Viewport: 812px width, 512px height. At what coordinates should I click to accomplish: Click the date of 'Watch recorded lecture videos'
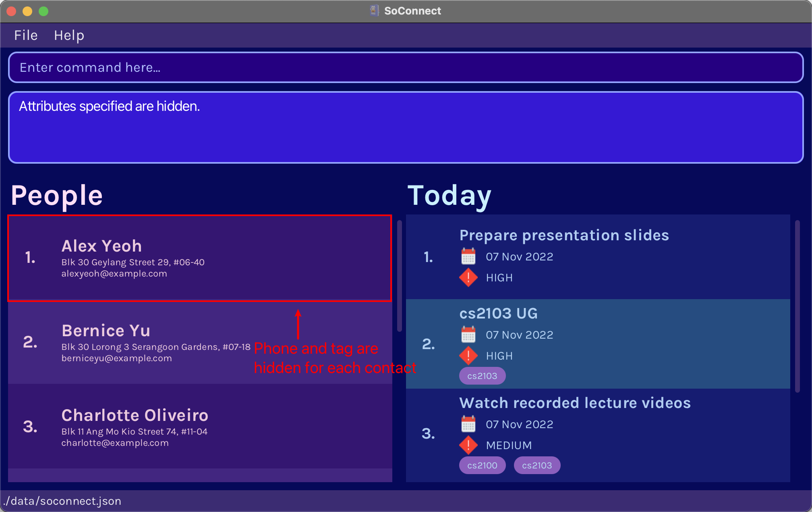coord(519,424)
